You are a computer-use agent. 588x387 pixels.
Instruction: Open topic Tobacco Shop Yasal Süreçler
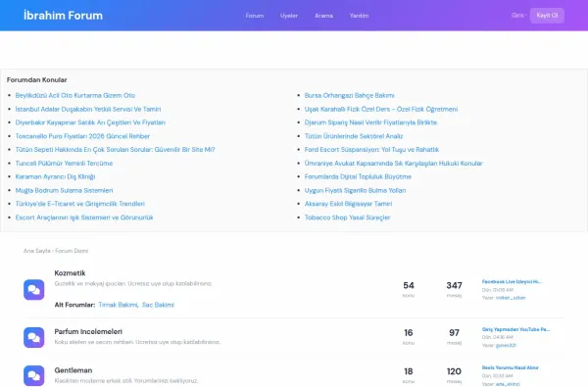[347, 218]
